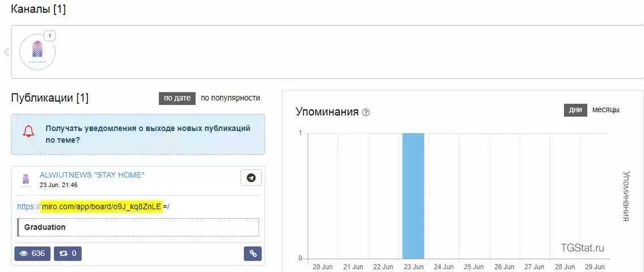Screen dimensions: 644x272
Task: Open ALWIUTNEWS channel avatar in Каналы
Action: click(x=37, y=52)
